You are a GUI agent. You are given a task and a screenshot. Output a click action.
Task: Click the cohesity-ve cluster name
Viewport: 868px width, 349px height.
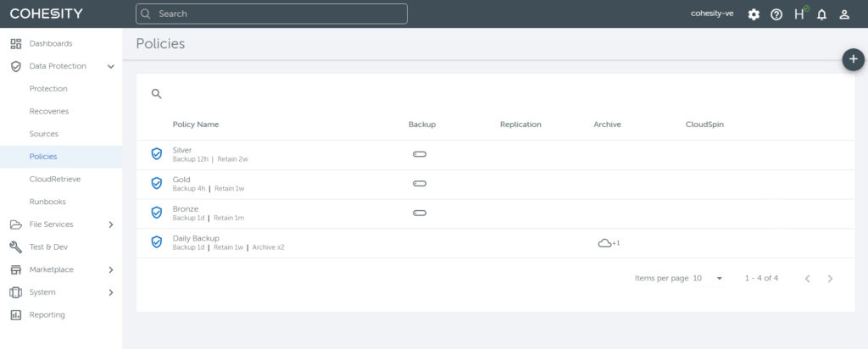(x=712, y=14)
